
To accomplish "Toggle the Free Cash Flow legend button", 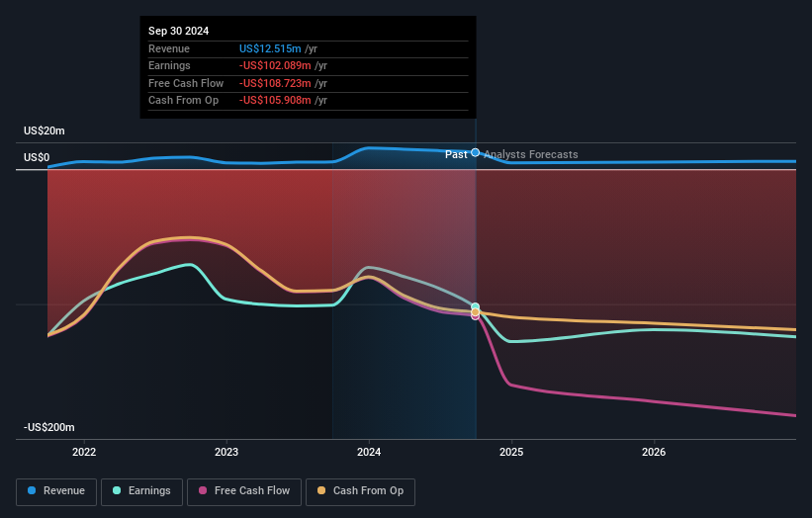I will point(244,491).
